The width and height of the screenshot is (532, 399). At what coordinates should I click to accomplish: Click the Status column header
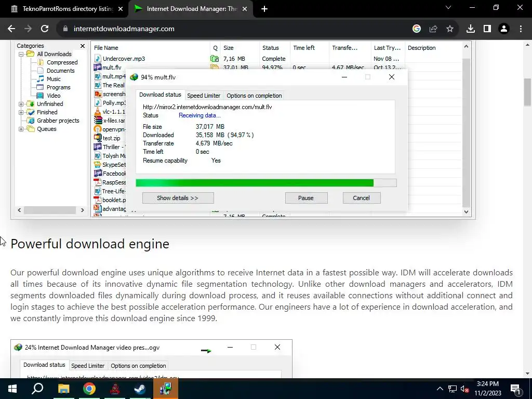tap(275, 48)
